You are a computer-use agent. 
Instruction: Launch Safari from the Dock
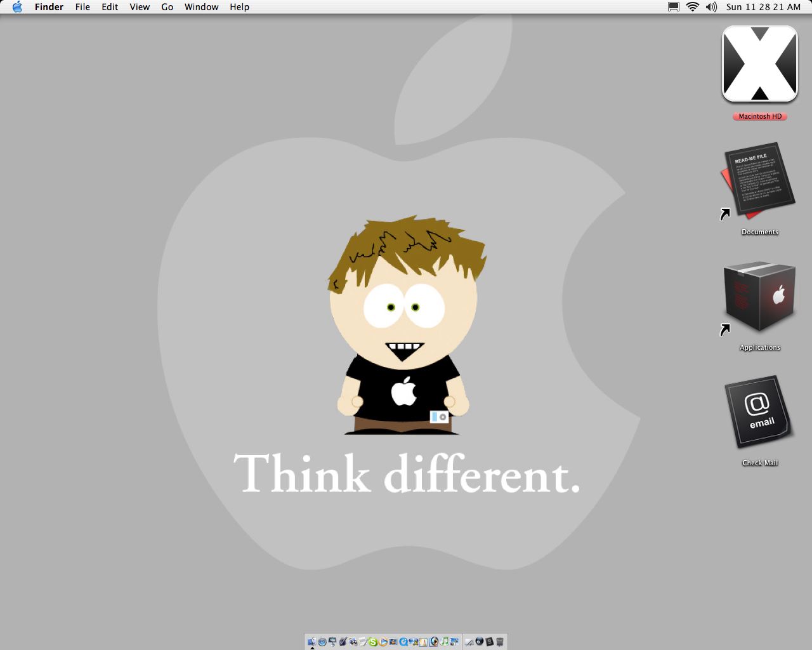tap(322, 642)
